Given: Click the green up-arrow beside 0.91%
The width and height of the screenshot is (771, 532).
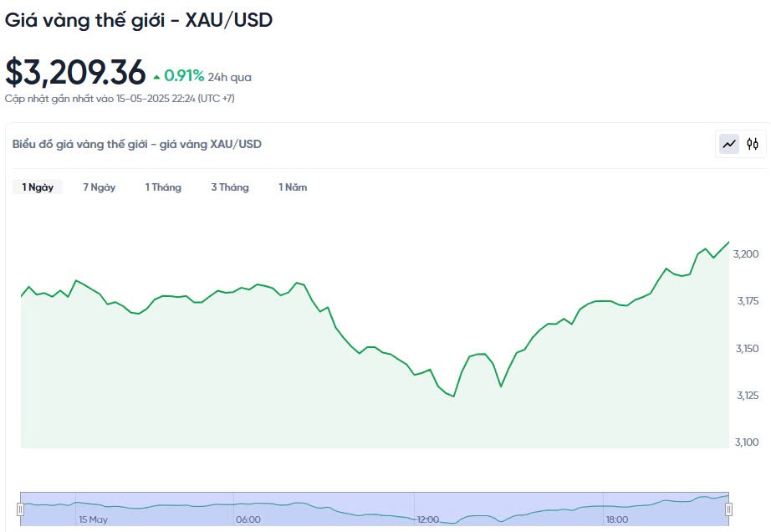Looking at the screenshot, I should click(156, 77).
